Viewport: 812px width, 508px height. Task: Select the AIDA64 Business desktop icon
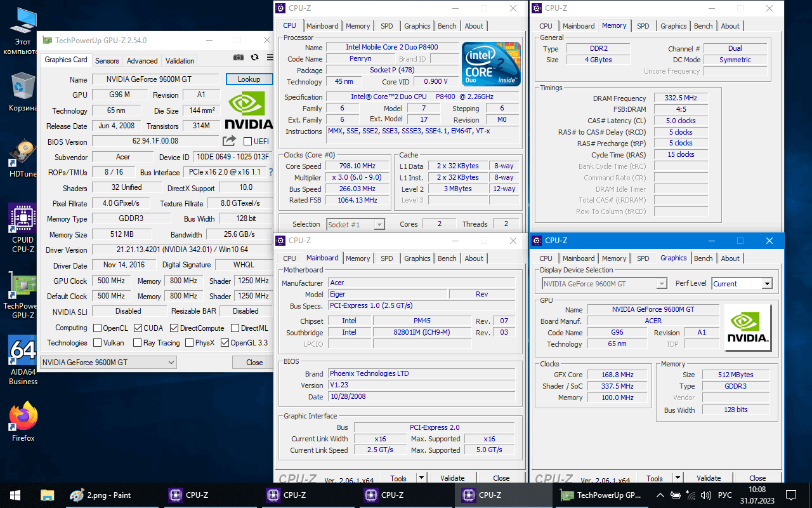(23, 361)
